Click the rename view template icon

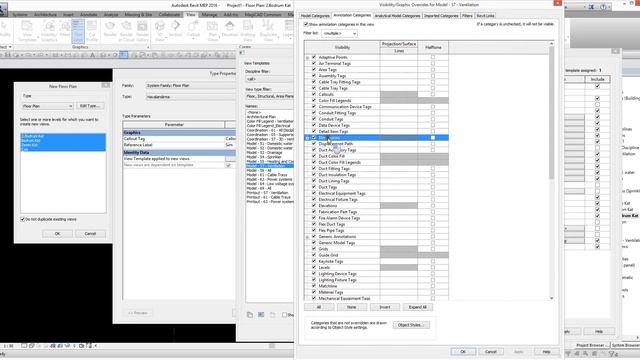261,315
